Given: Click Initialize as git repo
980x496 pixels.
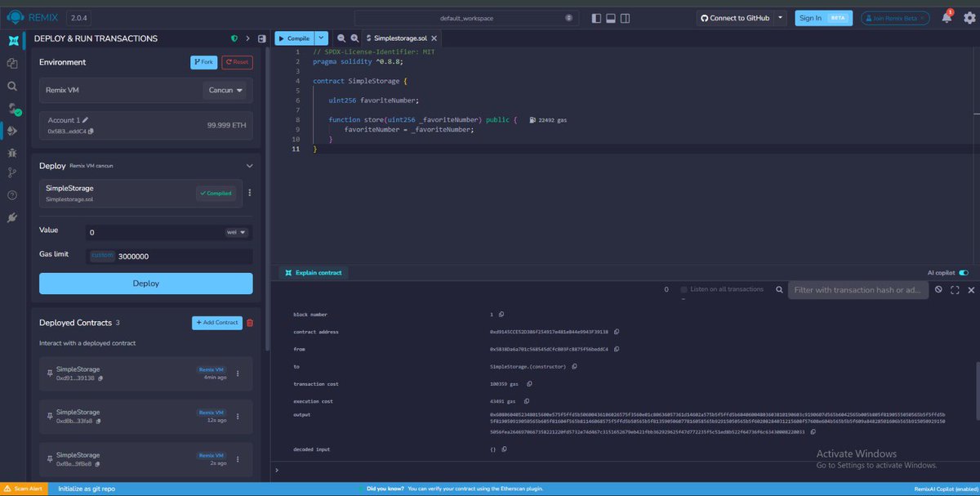Looking at the screenshot, I should pos(87,489).
